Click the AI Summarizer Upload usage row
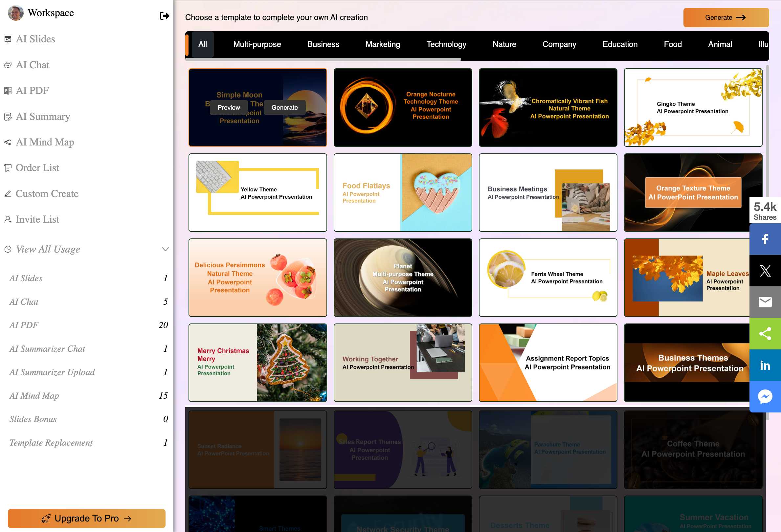Image resolution: width=781 pixels, height=532 pixels. (88, 372)
